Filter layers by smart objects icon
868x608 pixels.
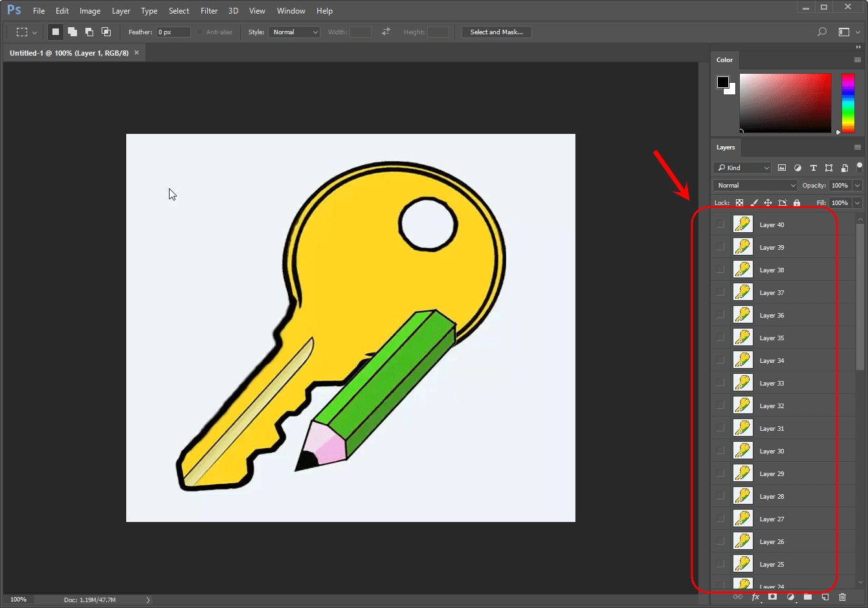(844, 168)
